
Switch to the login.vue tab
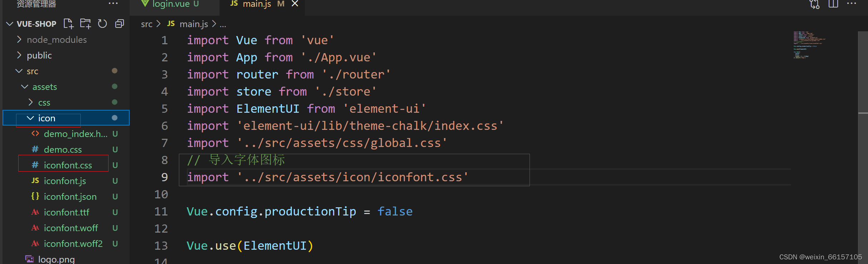(x=171, y=4)
